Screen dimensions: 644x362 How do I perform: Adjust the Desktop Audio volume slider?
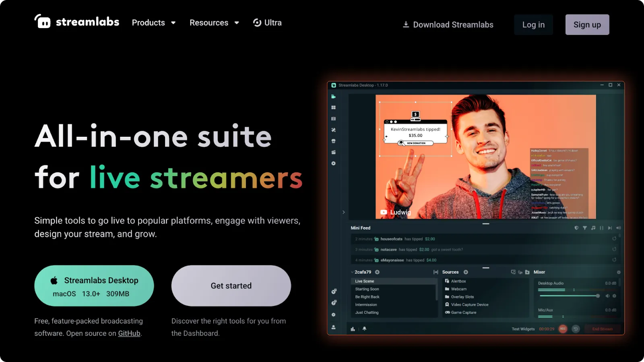tap(570, 296)
